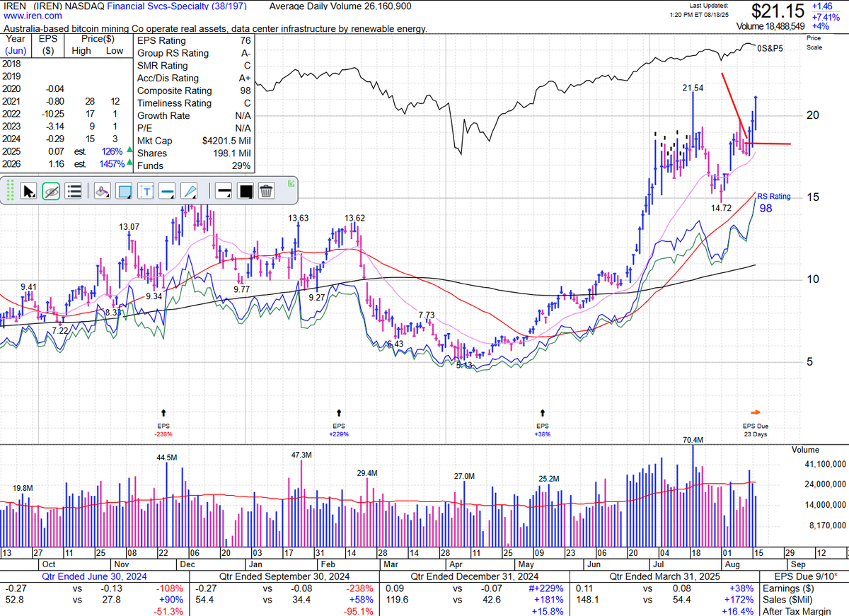Click the Funds 29% row
849x616 pixels.
pyautogui.click(x=193, y=165)
